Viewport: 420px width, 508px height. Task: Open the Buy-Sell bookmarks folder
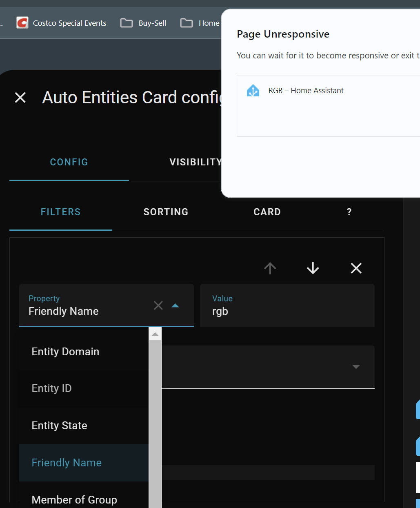click(144, 23)
